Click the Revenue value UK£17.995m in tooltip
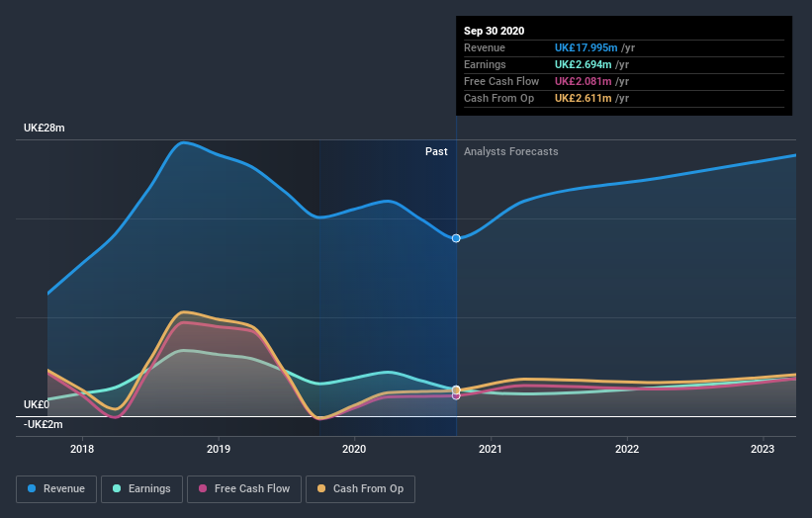Image resolution: width=812 pixels, height=518 pixels. [x=586, y=47]
